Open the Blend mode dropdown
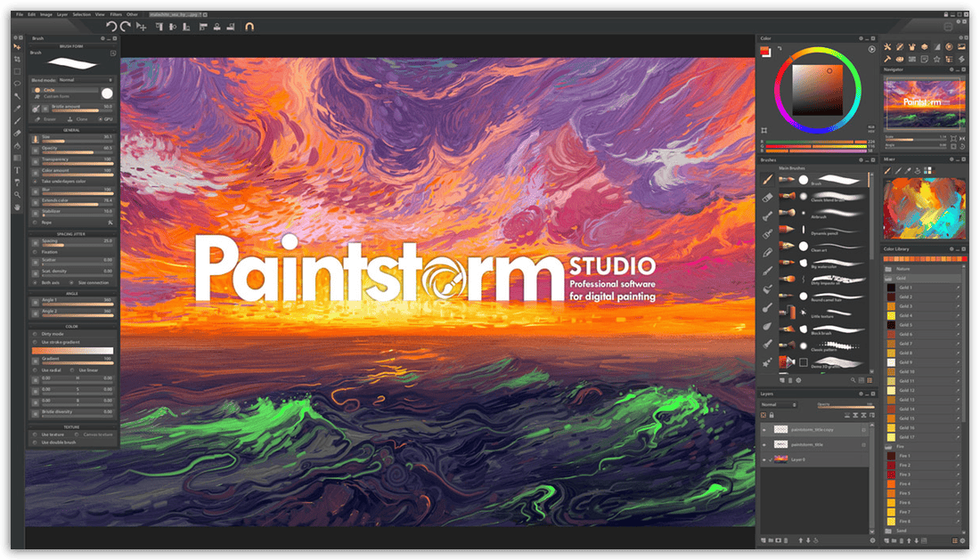Screen dimensions: 980x560 86,80
